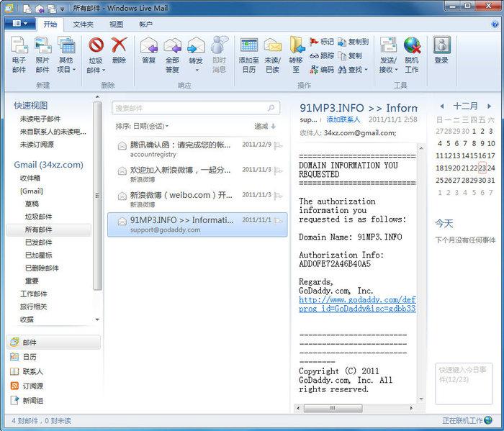The image size is (504, 431).
Task: Toggle flag on the 新浪微博 (weibo.com) 开... message
Action: pos(278,196)
